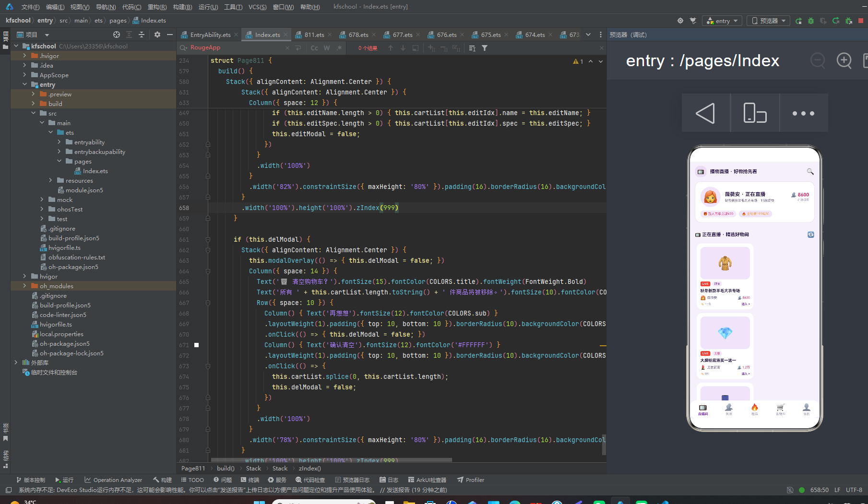Expand the resources folder

click(x=51, y=180)
